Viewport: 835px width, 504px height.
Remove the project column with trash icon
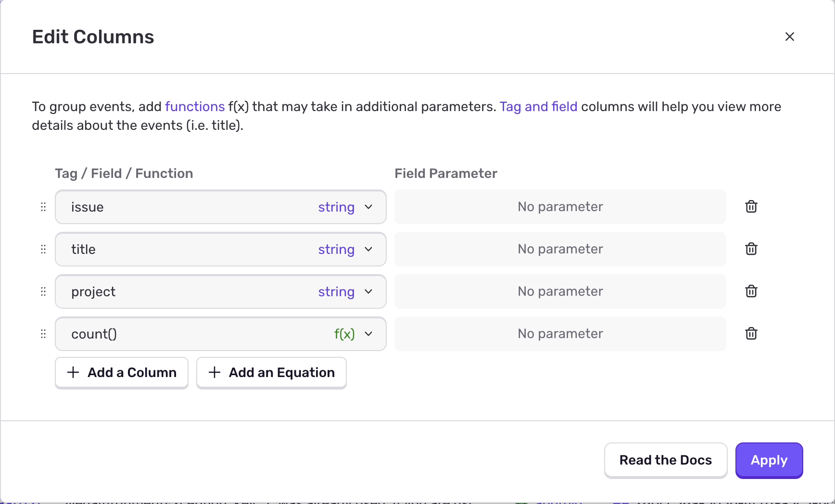click(x=751, y=291)
